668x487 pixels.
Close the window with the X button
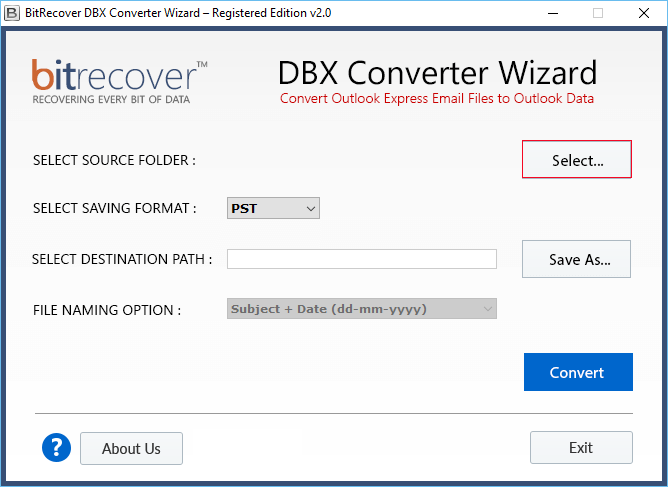[644, 13]
